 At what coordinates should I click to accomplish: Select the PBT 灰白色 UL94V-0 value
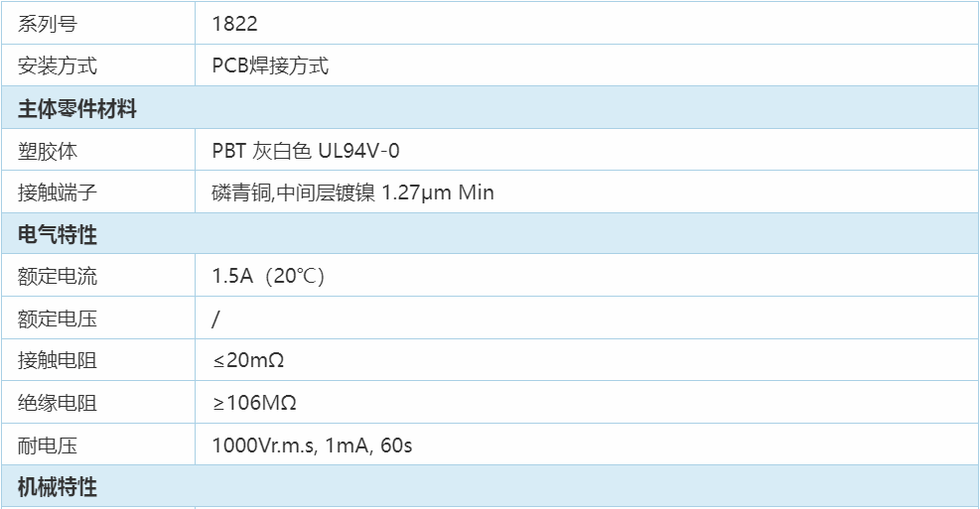tap(306, 151)
